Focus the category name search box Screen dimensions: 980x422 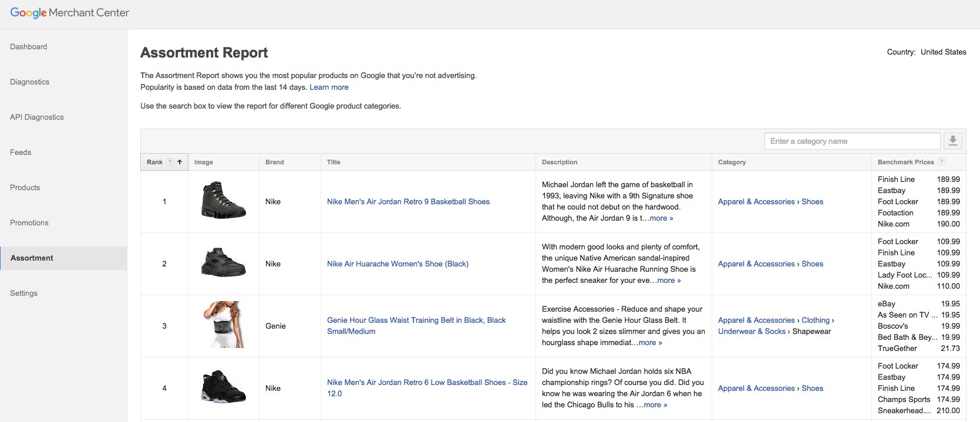[852, 141]
